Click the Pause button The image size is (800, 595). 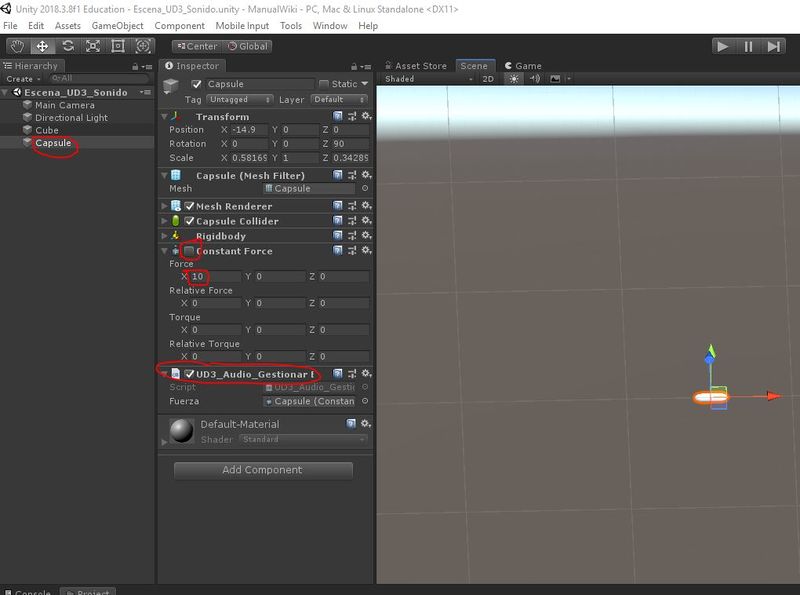click(x=748, y=46)
